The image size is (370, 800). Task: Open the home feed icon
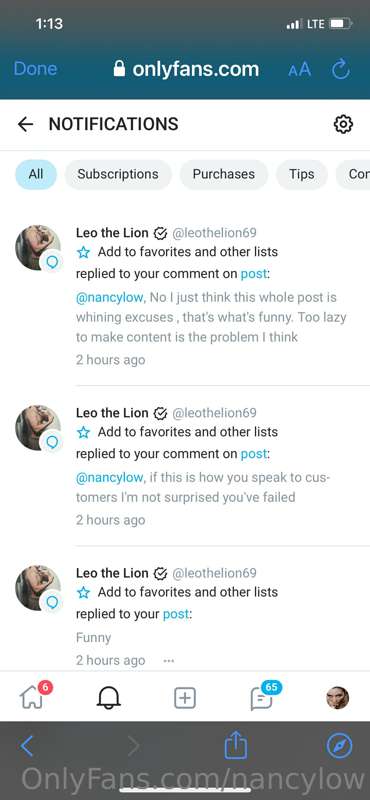tap(32, 697)
